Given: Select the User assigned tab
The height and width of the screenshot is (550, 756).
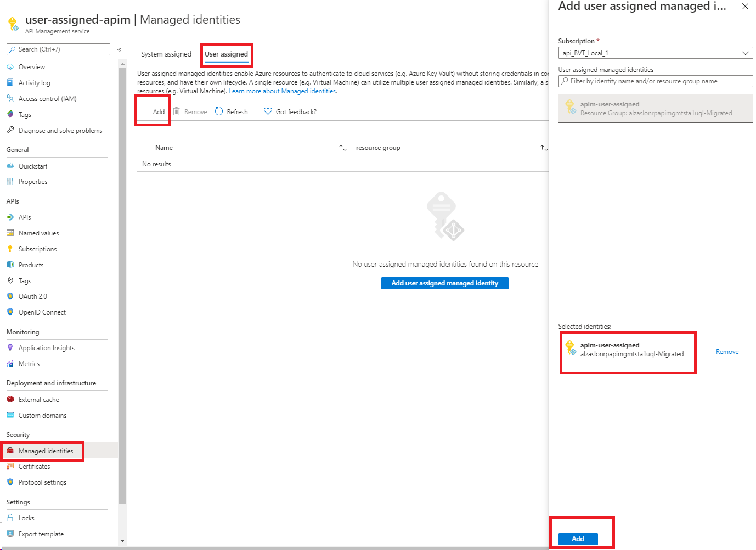Looking at the screenshot, I should [227, 54].
